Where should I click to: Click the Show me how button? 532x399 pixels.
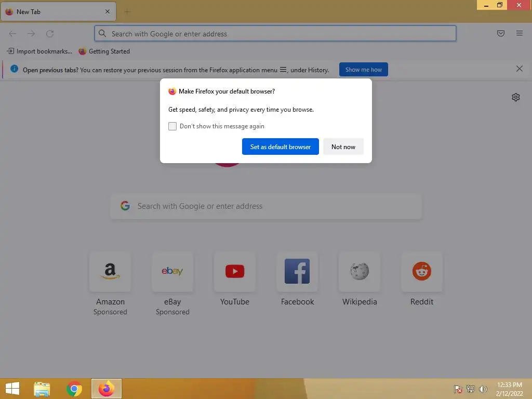click(363, 70)
